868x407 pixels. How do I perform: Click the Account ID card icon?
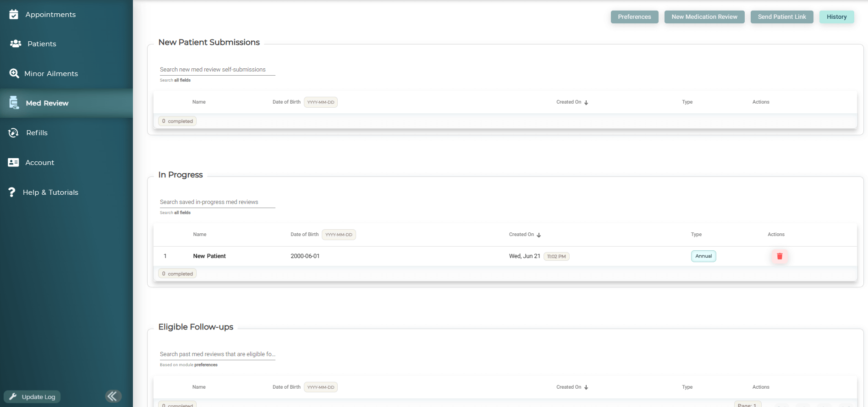pyautogui.click(x=13, y=163)
